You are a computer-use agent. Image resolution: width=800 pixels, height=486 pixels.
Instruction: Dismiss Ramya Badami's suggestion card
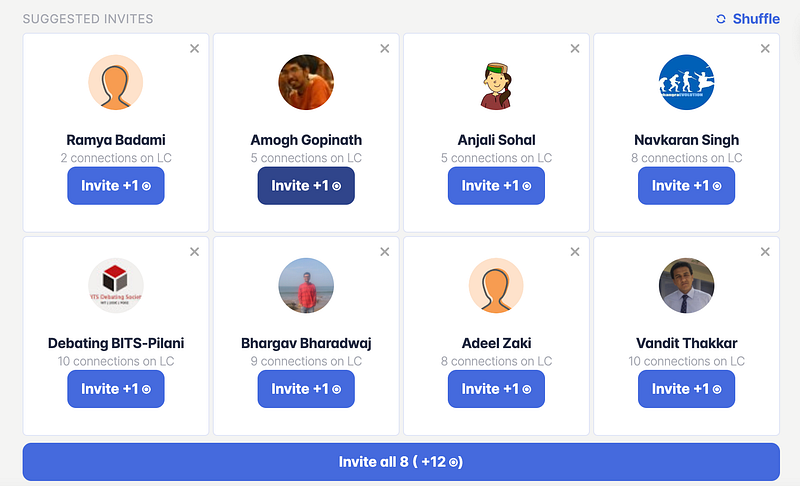click(194, 48)
